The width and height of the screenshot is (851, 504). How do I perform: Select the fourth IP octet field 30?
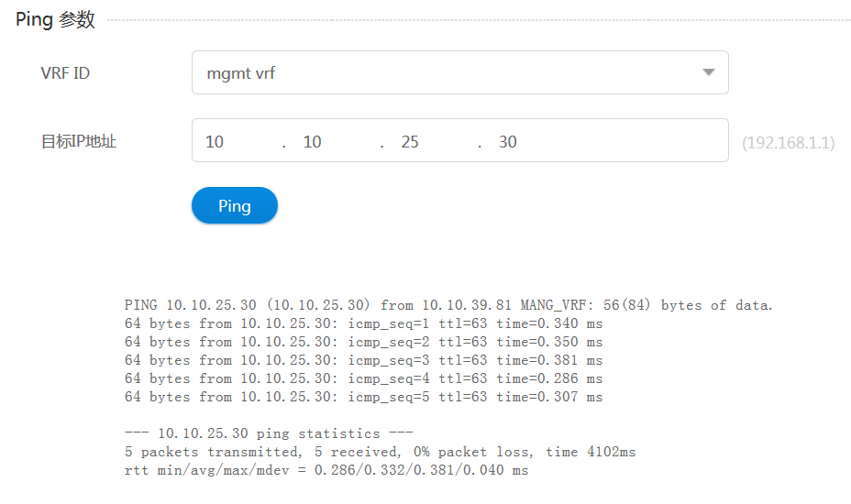532,142
